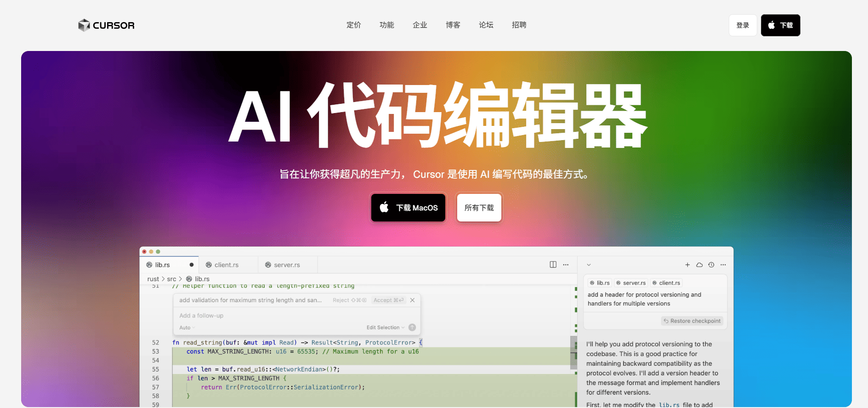Click the 所有下载 button

479,208
